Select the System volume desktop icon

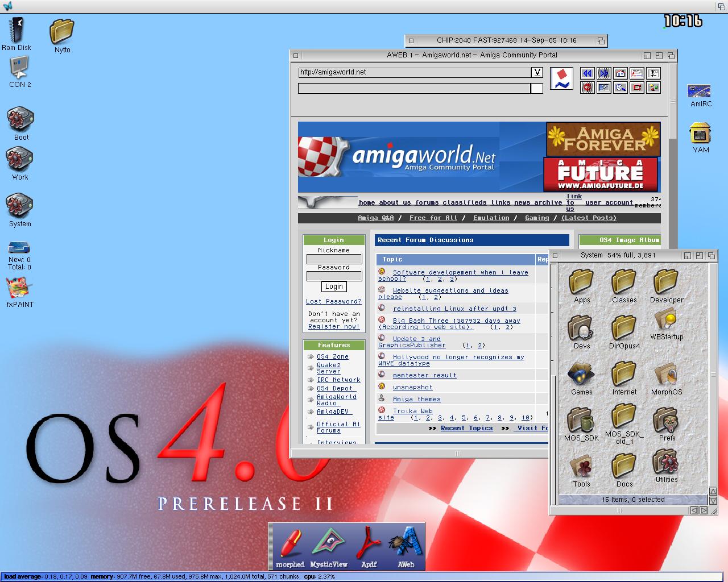[20, 211]
